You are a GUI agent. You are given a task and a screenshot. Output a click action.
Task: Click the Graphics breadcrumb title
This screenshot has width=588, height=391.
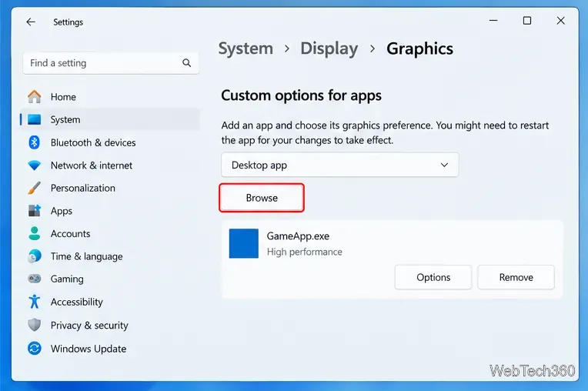click(419, 48)
